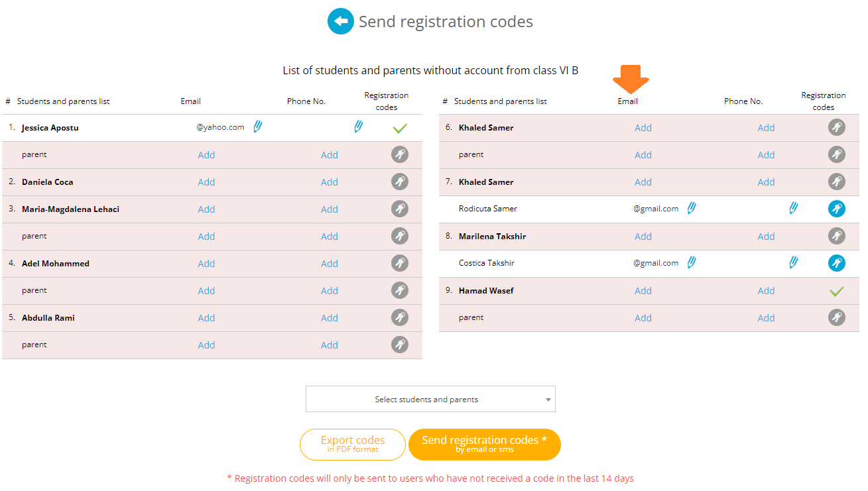868x491 pixels.
Task: Click the green checkmark for Hamad Wasef
Action: 837,292
